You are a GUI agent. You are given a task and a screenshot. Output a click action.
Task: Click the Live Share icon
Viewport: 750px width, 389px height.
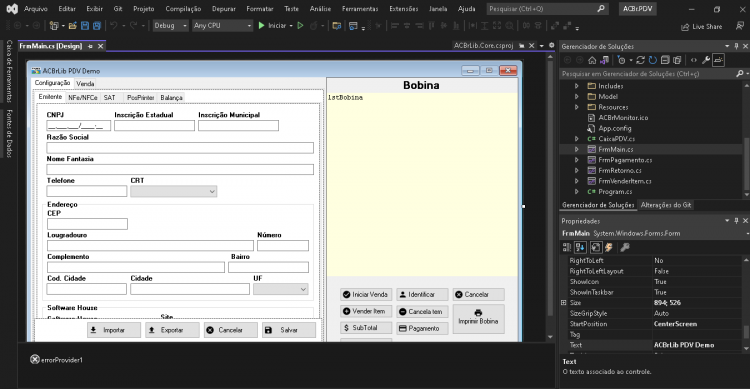point(701,27)
